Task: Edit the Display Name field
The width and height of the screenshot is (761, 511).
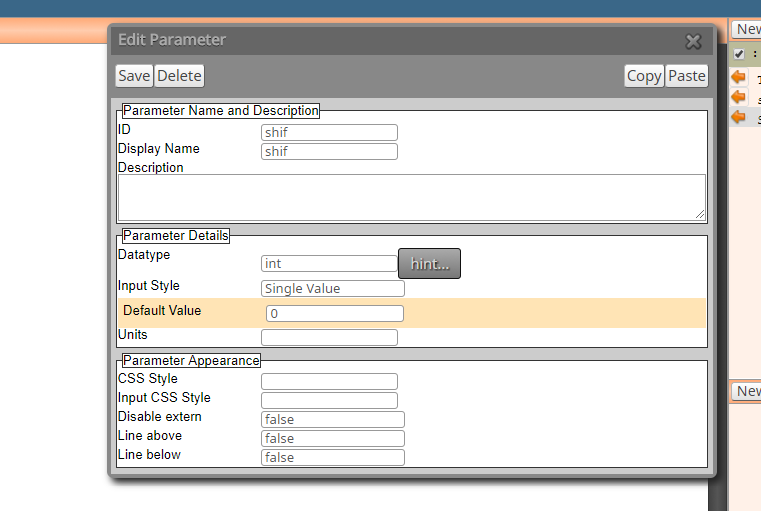Action: (x=330, y=151)
